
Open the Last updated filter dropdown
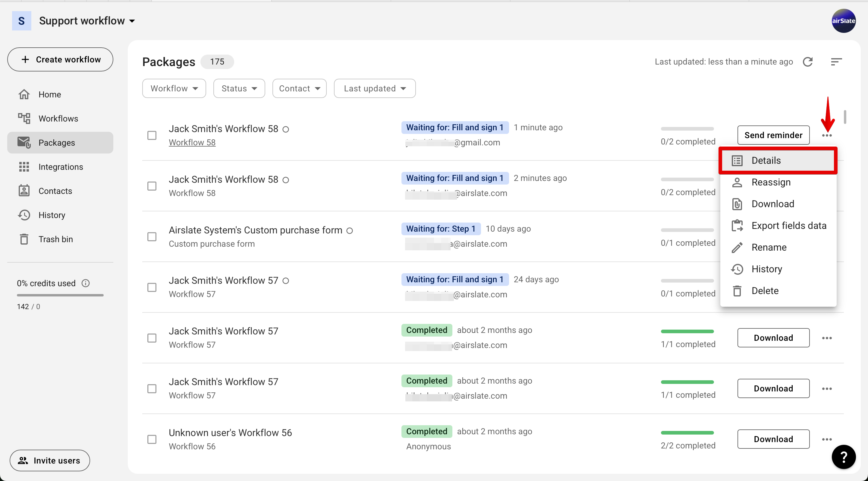[x=375, y=88]
